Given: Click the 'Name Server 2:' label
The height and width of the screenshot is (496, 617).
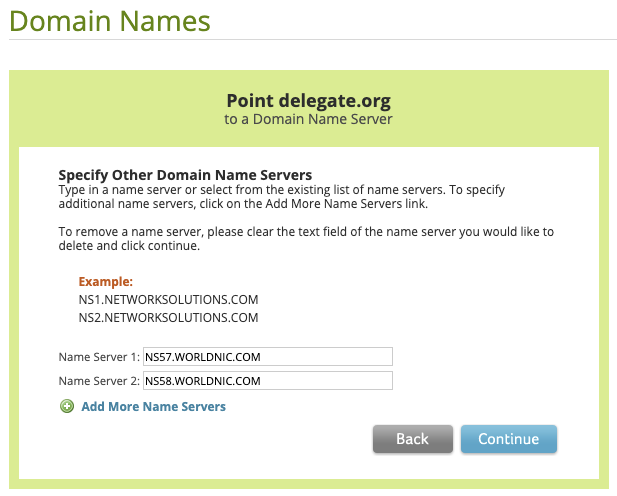Looking at the screenshot, I should click(x=99, y=381).
